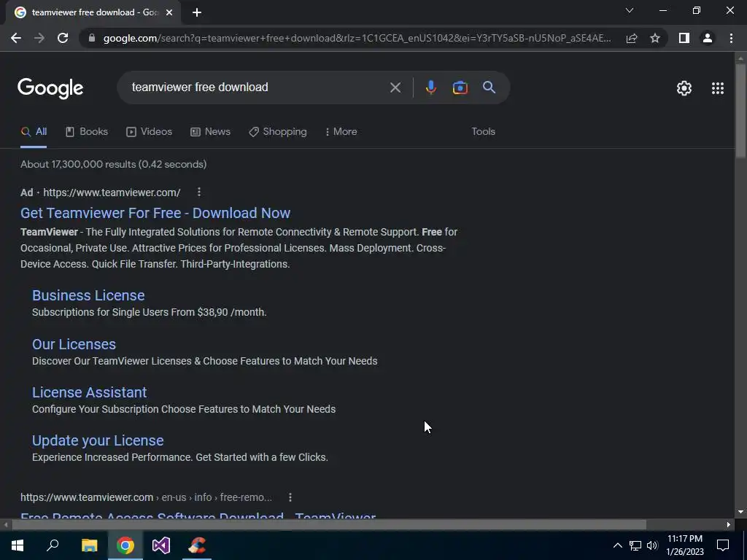Open search Tools options
Viewport: 747px width, 560px height.
click(x=484, y=132)
